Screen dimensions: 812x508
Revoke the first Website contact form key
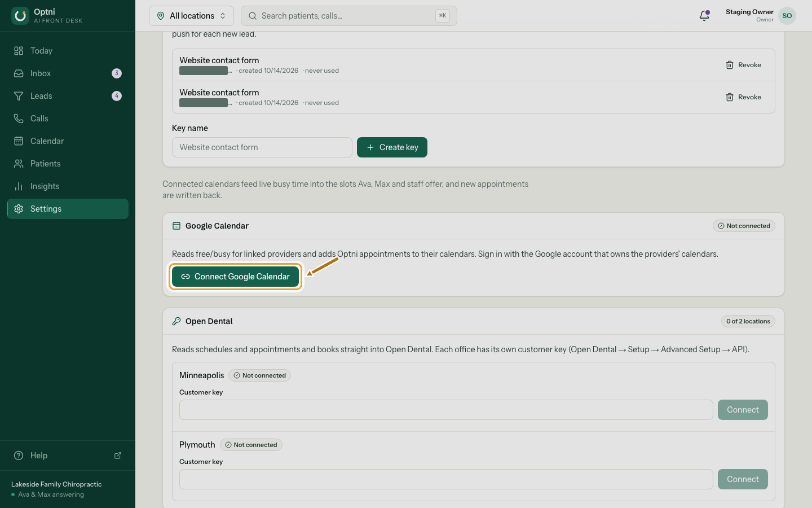[743, 65]
